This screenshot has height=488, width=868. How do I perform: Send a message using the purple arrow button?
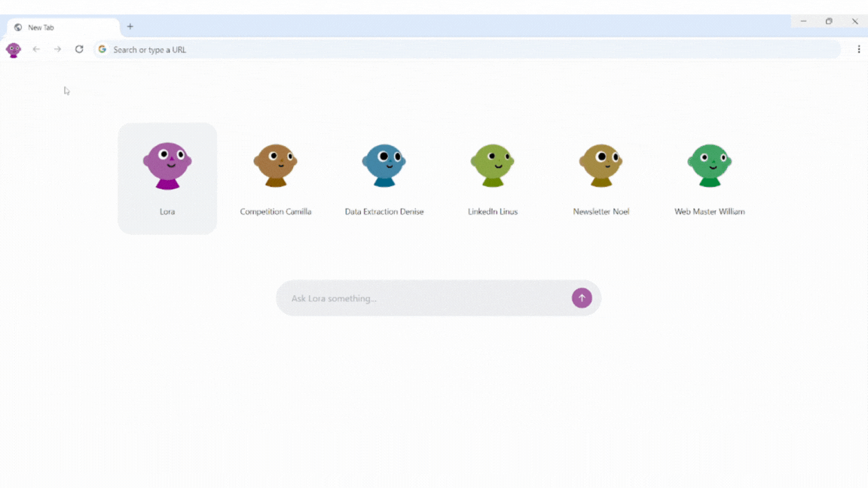click(x=582, y=297)
